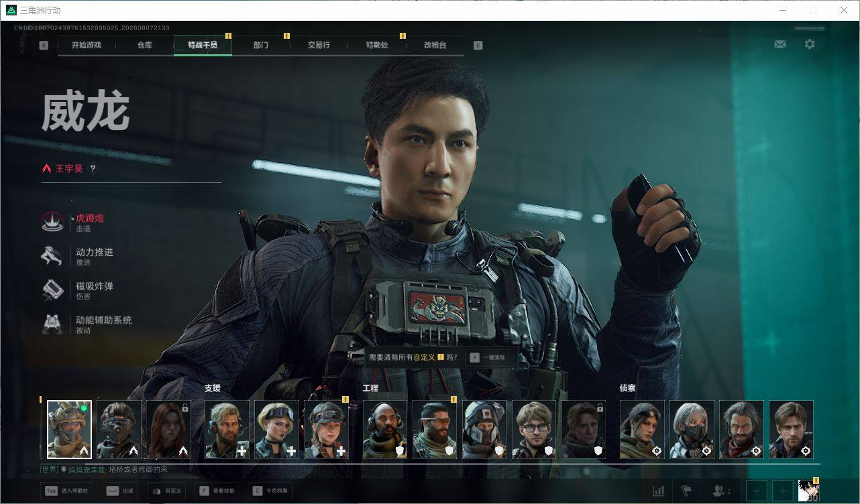The width and height of the screenshot is (860, 504).
Task: Switch to the 交易行 tab
Action: [319, 46]
